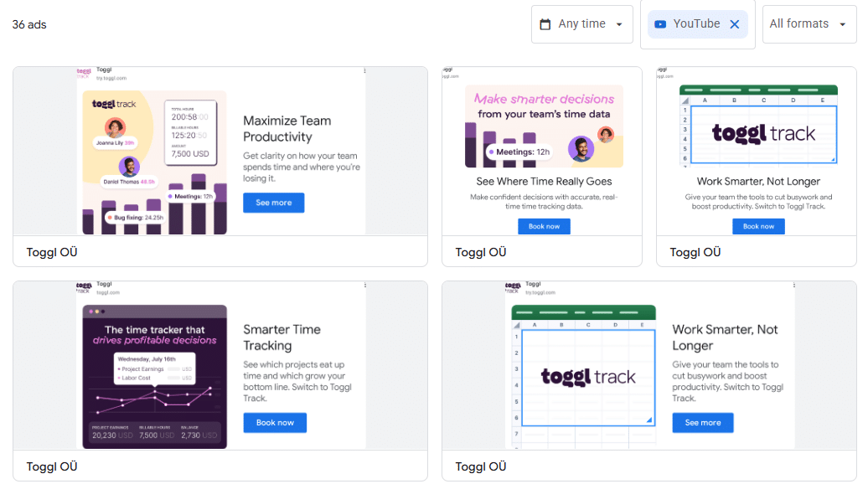The height and width of the screenshot is (484, 868).
Task: Remove the YouTube filter chip
Action: tap(735, 24)
